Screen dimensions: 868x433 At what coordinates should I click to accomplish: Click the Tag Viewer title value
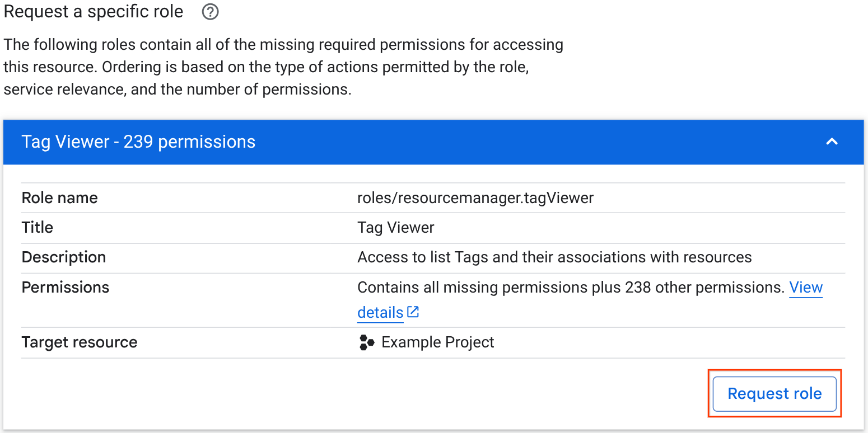[395, 228]
